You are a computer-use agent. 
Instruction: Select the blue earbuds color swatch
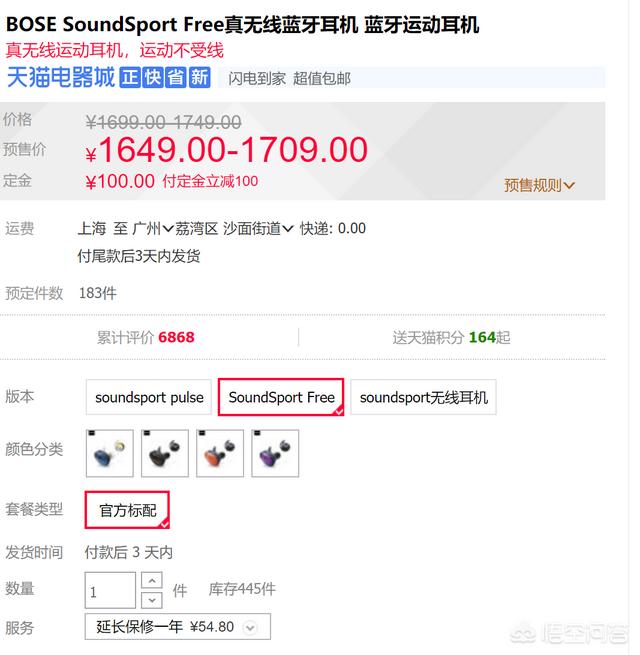(x=111, y=453)
